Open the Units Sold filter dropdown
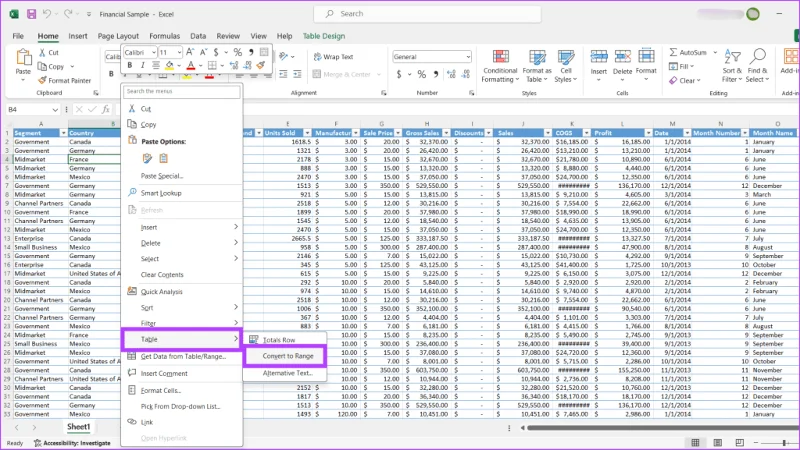The width and height of the screenshot is (800, 450). tap(307, 133)
